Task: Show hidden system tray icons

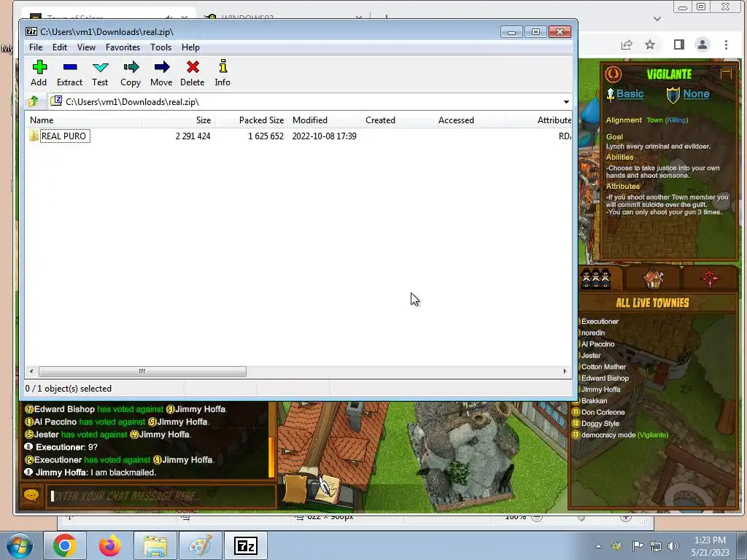Action: tap(598, 546)
